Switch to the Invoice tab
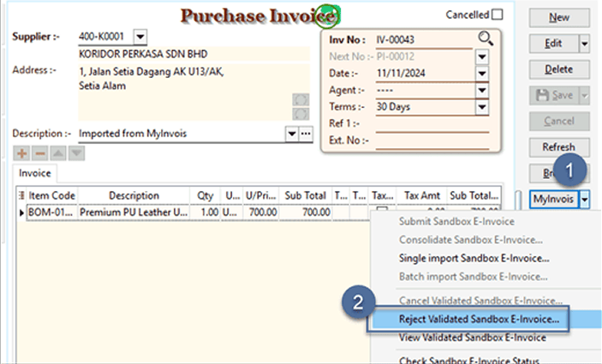The image size is (602, 364). pos(34,173)
